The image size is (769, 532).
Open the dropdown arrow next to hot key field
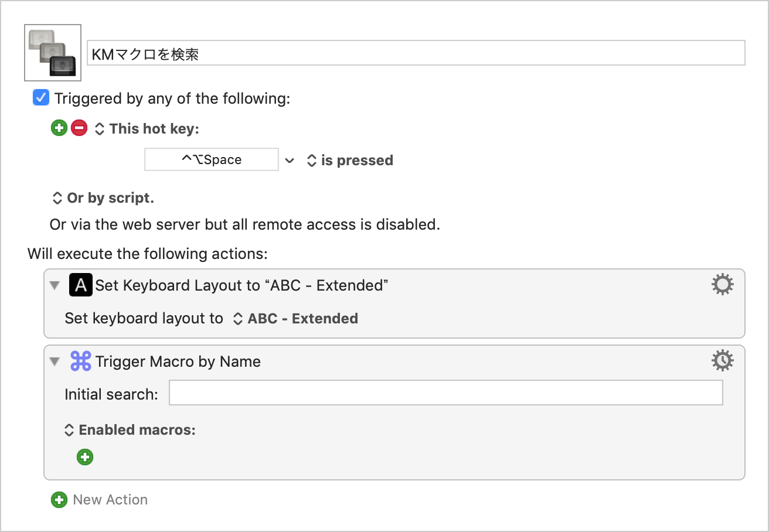point(290,160)
